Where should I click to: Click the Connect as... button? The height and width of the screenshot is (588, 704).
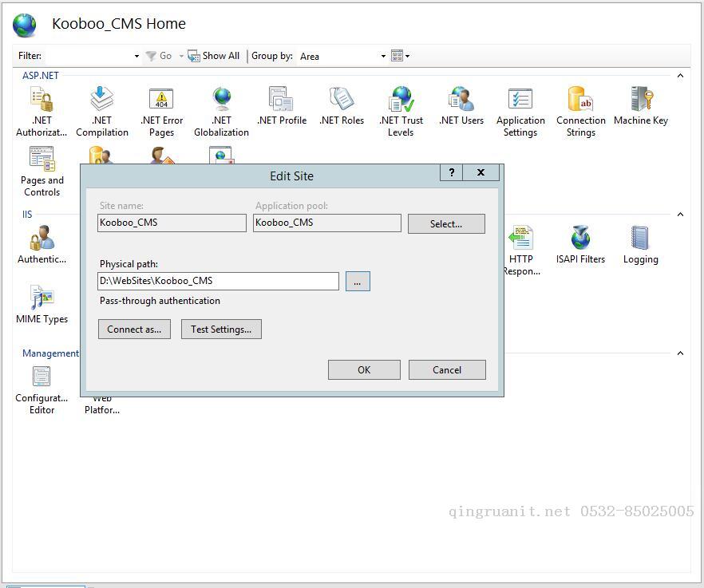pyautogui.click(x=134, y=329)
